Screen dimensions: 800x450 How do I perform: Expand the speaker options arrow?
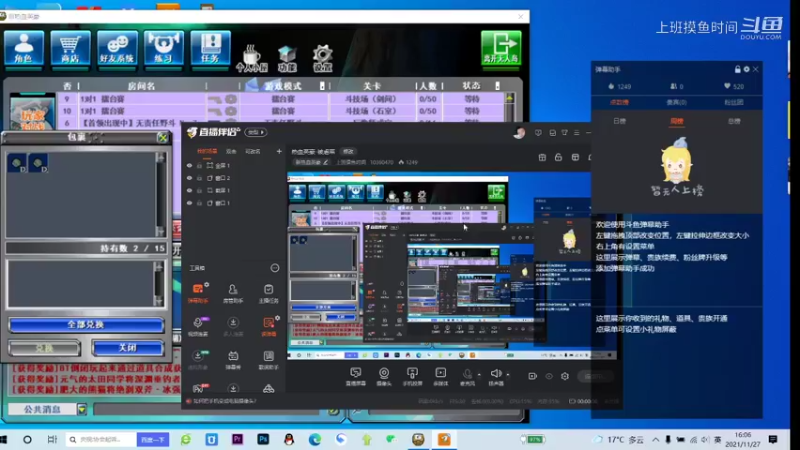coord(508,374)
